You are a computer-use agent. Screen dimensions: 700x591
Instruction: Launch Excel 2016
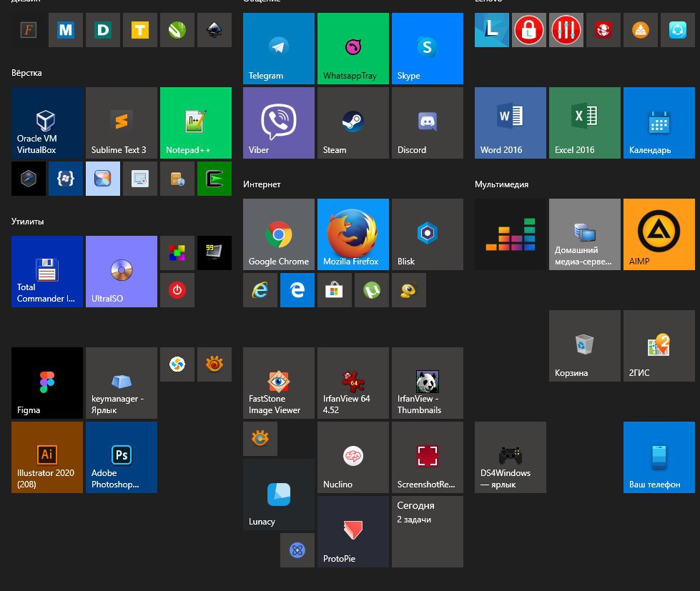pyautogui.click(x=585, y=123)
